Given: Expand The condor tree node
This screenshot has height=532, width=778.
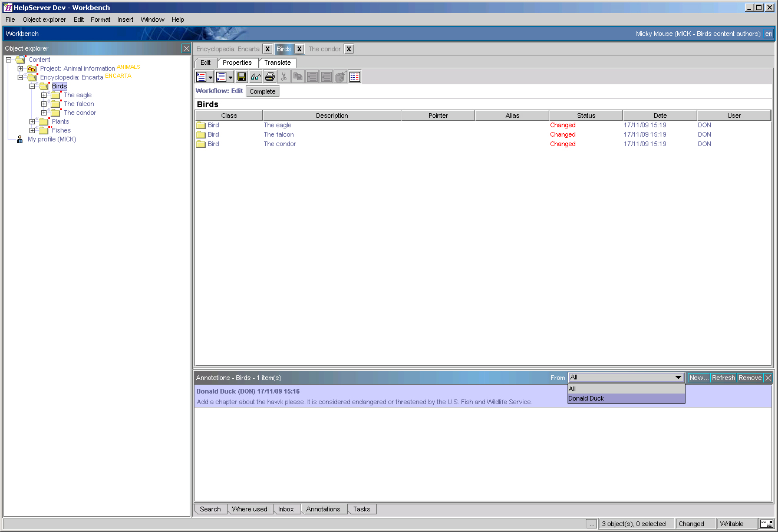Looking at the screenshot, I should click(44, 113).
